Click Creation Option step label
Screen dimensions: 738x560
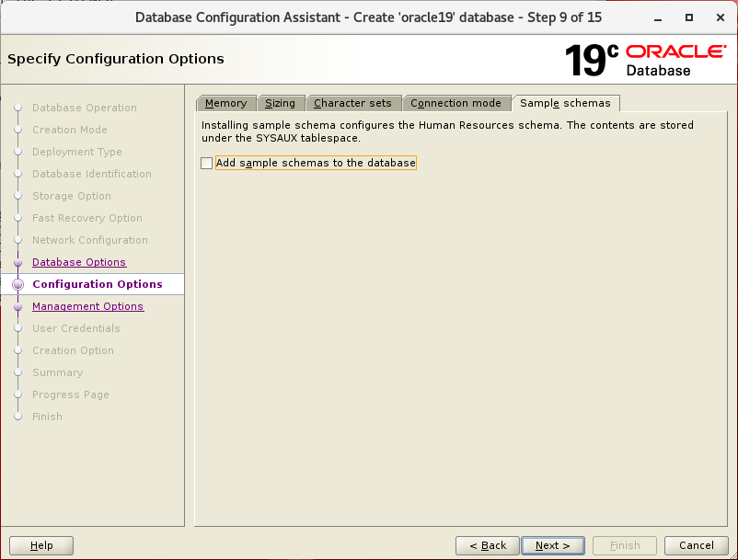(73, 350)
